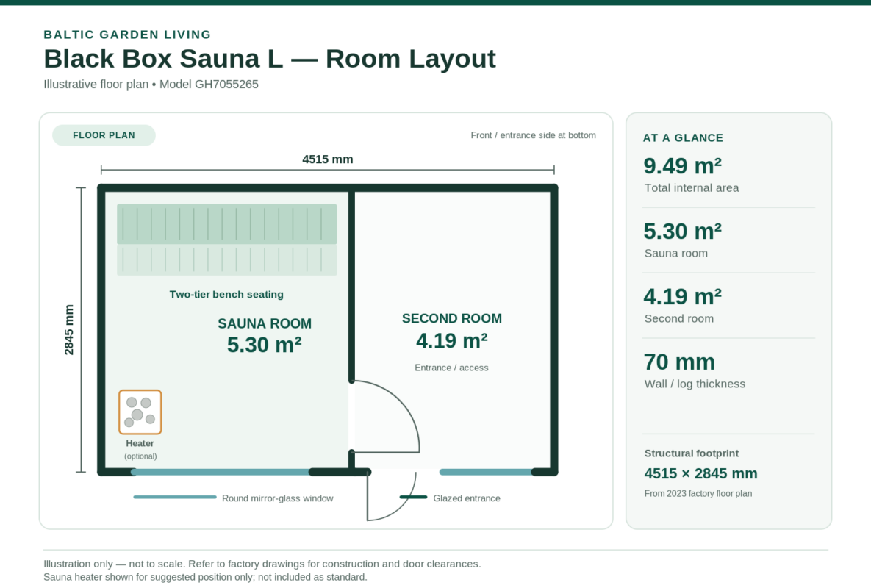Click the 'Heater' caption under icon
The image size is (871, 588).
point(140,444)
